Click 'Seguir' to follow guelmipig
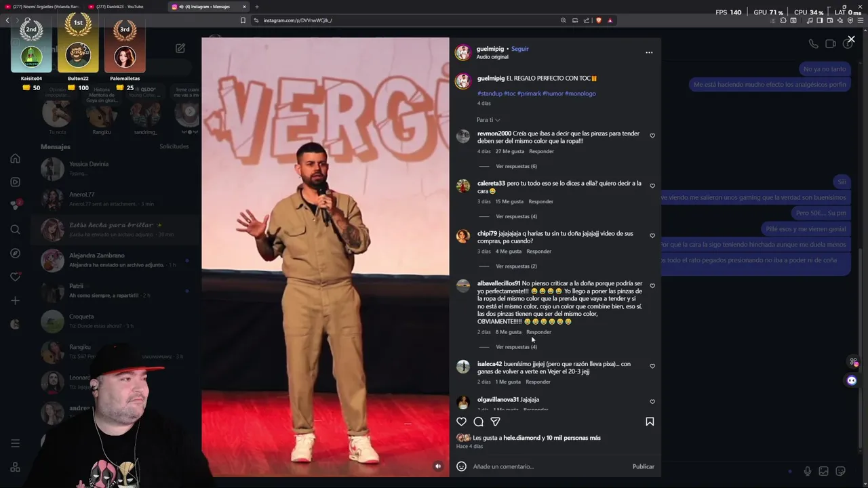This screenshot has height=488, width=868. (520, 49)
